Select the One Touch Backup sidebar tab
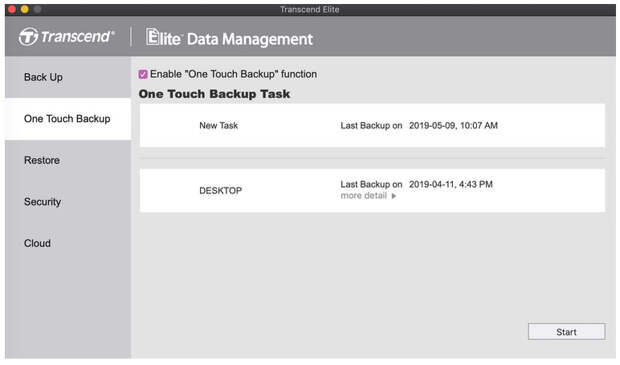The image size is (620, 365). click(x=68, y=119)
